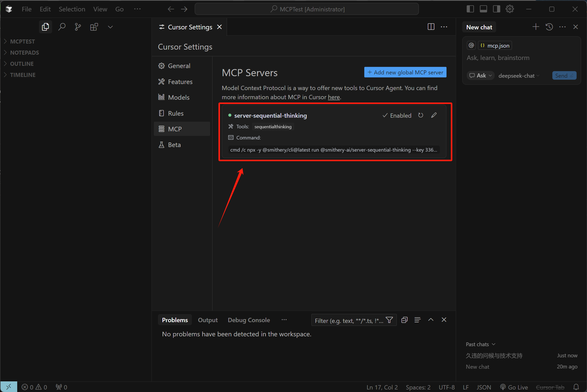This screenshot has width=587, height=392.
Task: Click Add new global MCP server
Action: [x=405, y=72]
